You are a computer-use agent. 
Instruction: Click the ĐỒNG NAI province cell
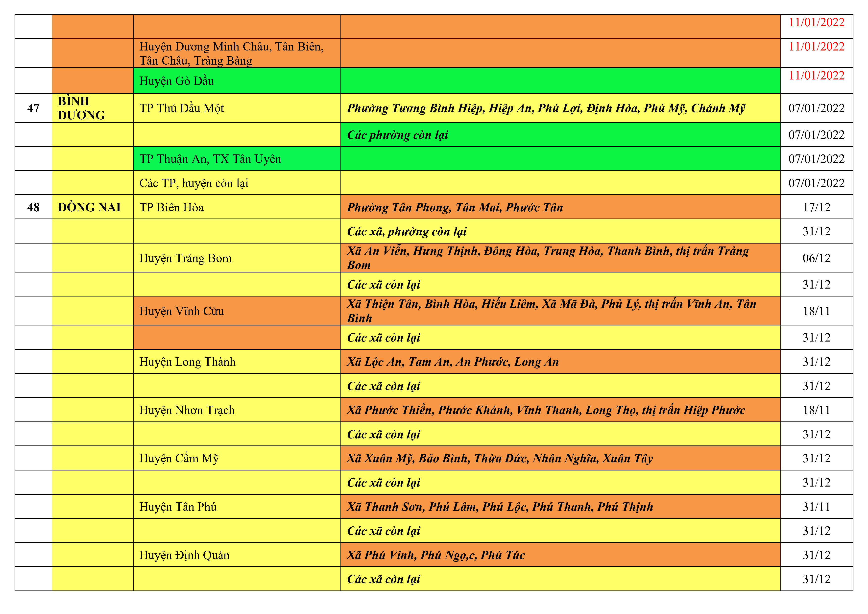point(92,207)
